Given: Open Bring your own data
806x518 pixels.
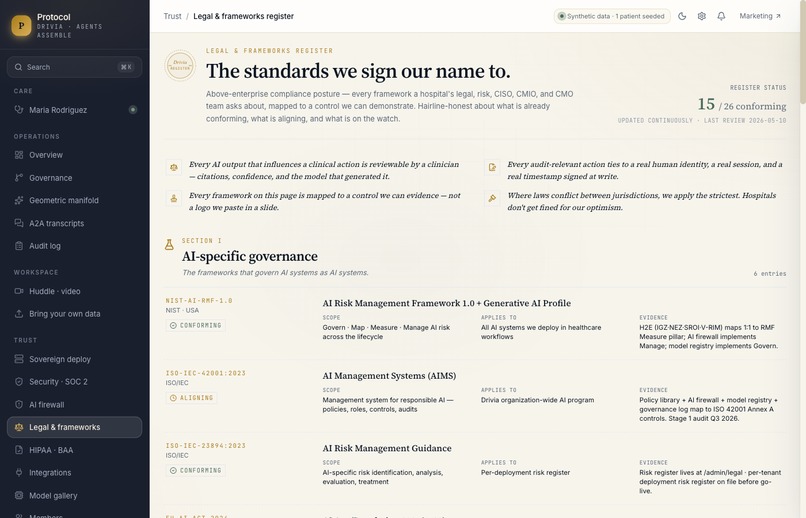Looking at the screenshot, I should (x=75, y=313).
